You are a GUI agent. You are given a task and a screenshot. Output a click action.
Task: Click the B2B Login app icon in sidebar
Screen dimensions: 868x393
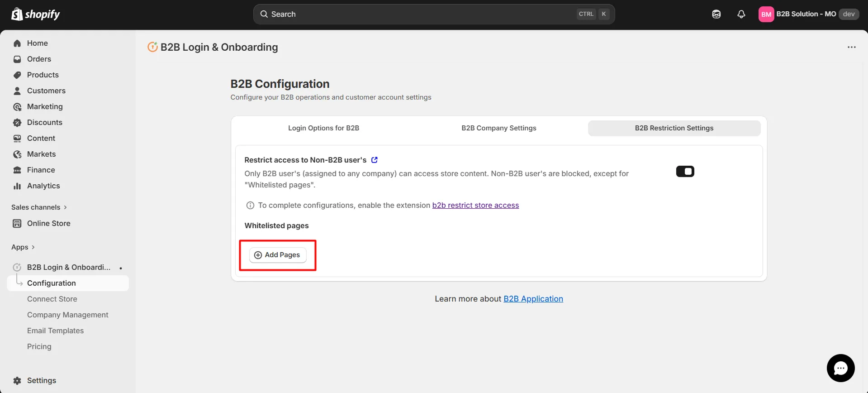tap(17, 267)
